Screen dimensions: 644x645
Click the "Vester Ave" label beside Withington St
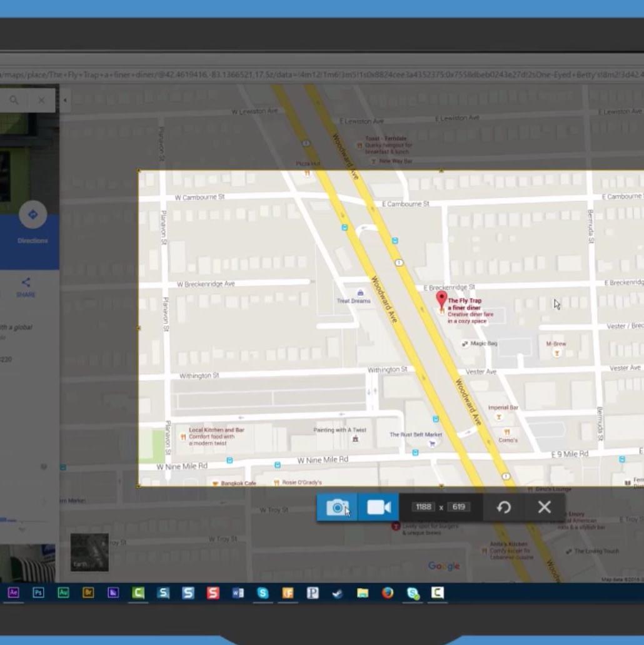[481, 372]
